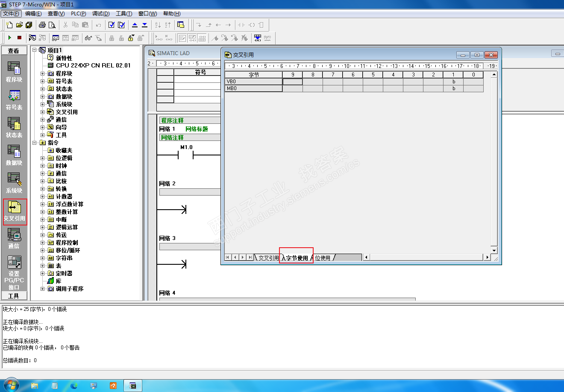564x392 pixels.
Task: Click the VB0 row header cell
Action: (x=254, y=82)
